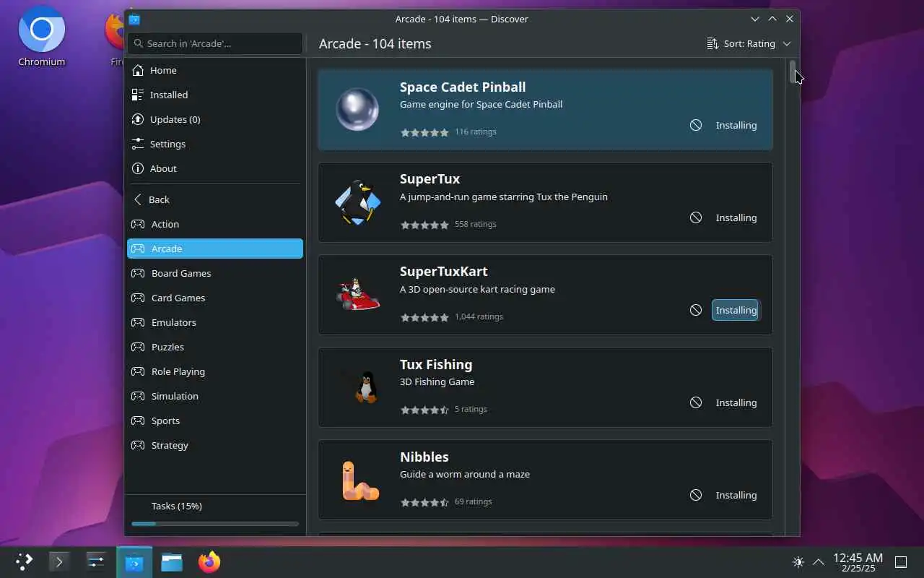Select the Puzzles category
Viewport: 924px width, 578px height.
click(x=215, y=347)
